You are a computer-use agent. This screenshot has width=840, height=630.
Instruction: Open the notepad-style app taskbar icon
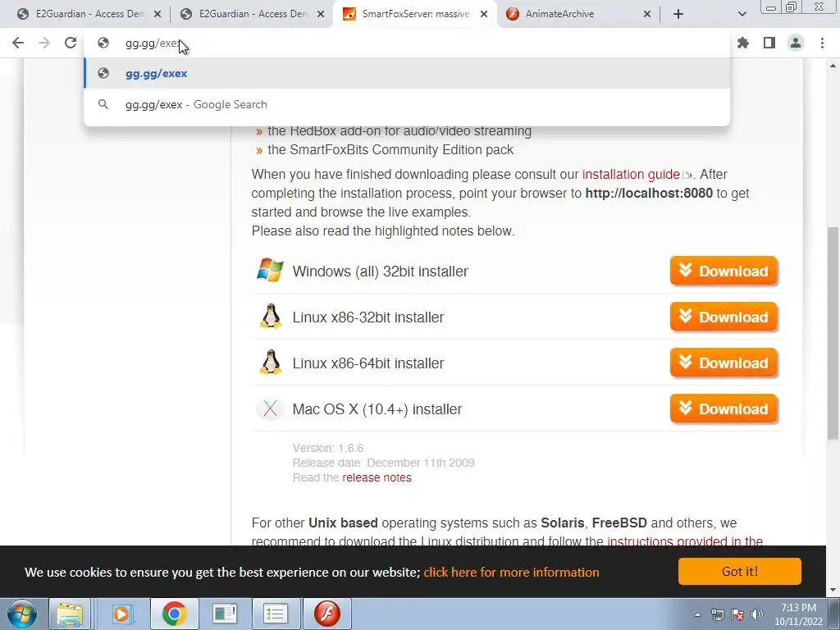225,614
